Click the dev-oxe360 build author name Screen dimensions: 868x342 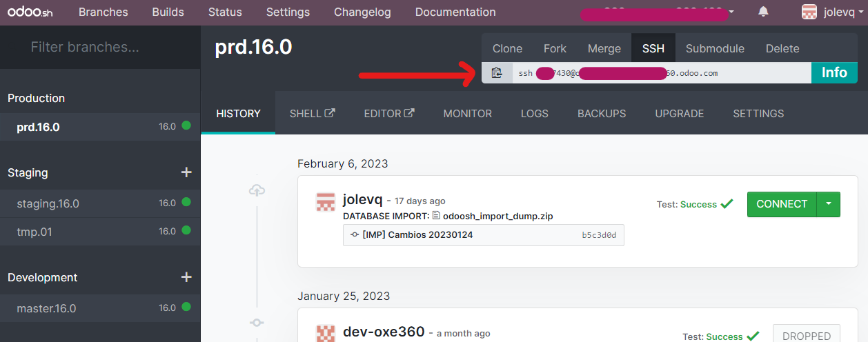click(384, 332)
